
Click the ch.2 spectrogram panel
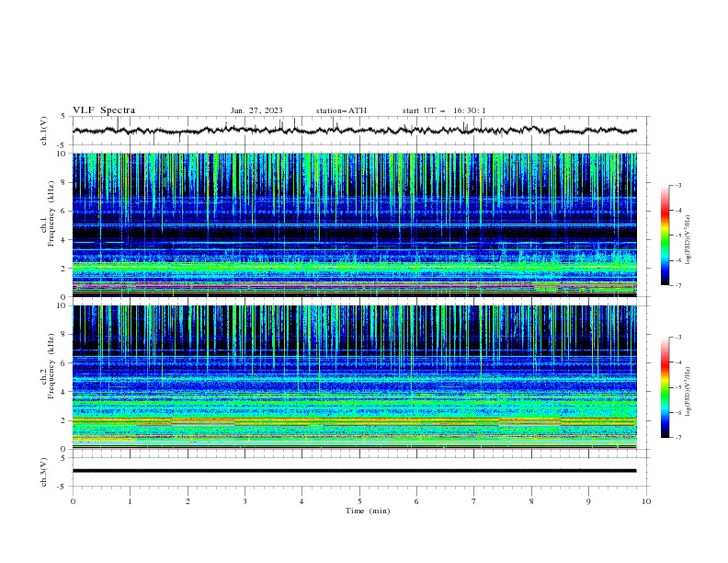pos(354,377)
